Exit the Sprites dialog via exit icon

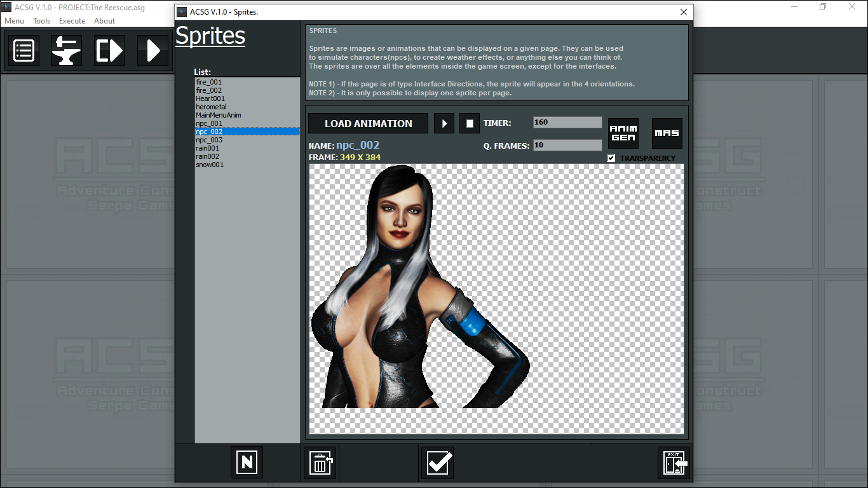point(674,462)
